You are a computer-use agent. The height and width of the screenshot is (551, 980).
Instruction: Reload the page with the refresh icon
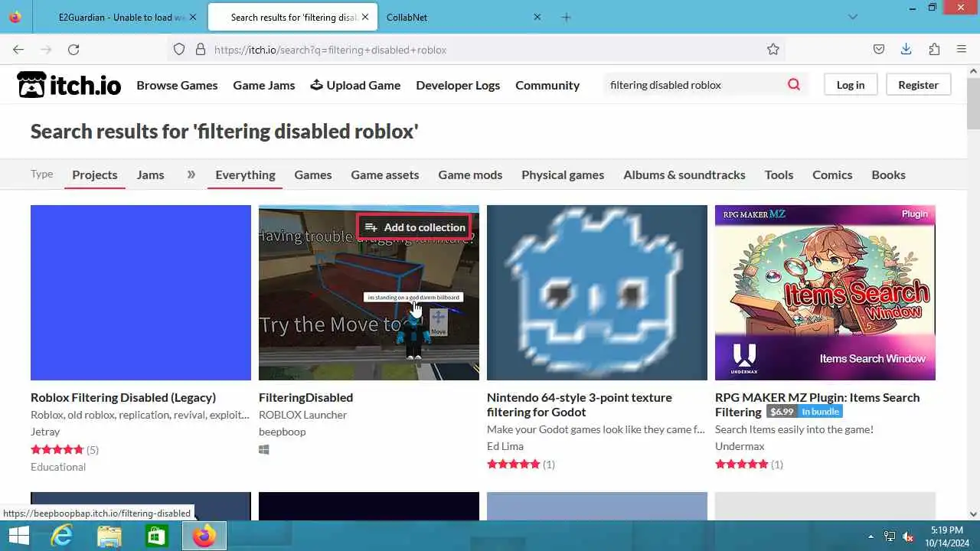[x=73, y=50]
